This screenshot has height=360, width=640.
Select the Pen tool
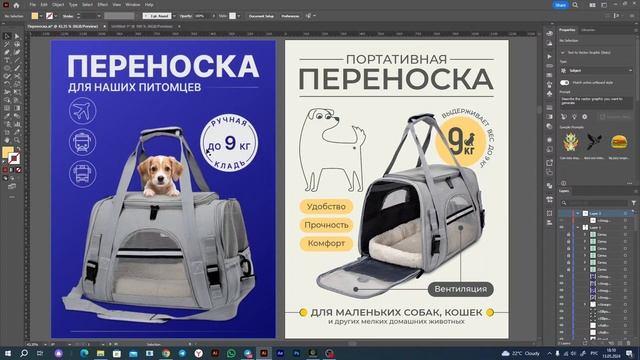coord(7,52)
